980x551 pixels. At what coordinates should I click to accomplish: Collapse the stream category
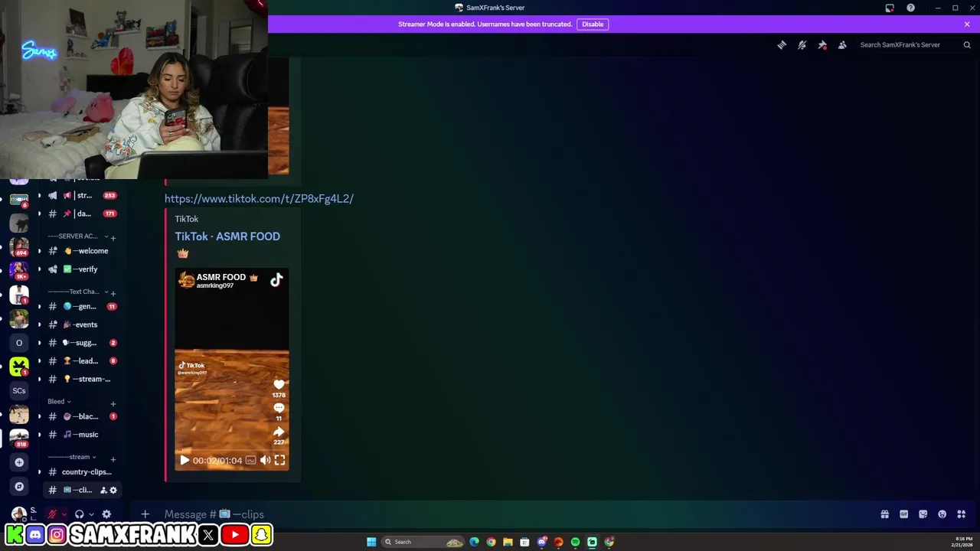[72, 457]
